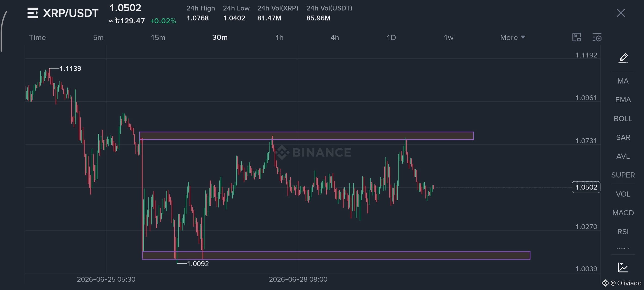The width and height of the screenshot is (644, 290).
Task: Click the 2026-06-25 05:30 date label
Action: coord(106,280)
